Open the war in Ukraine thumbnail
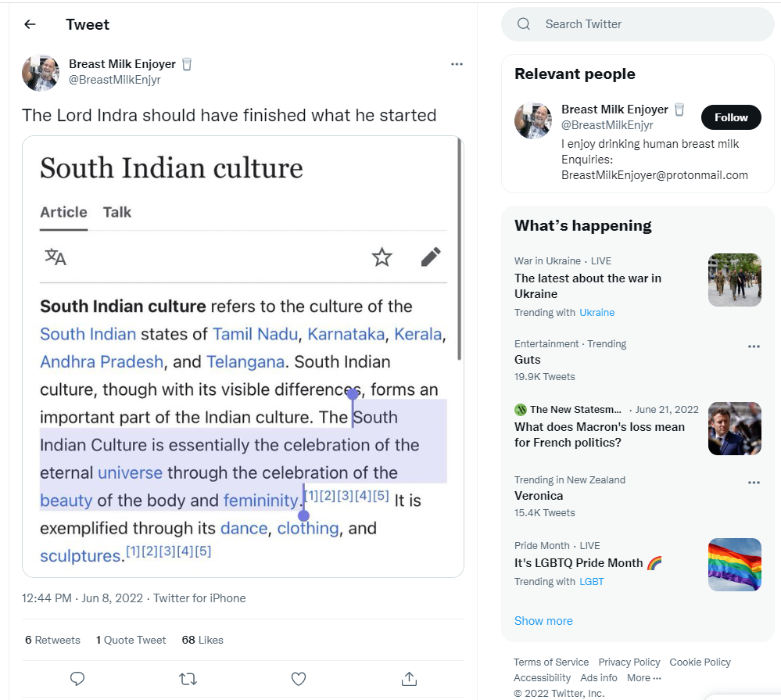This screenshot has height=700, width=781. click(x=734, y=280)
